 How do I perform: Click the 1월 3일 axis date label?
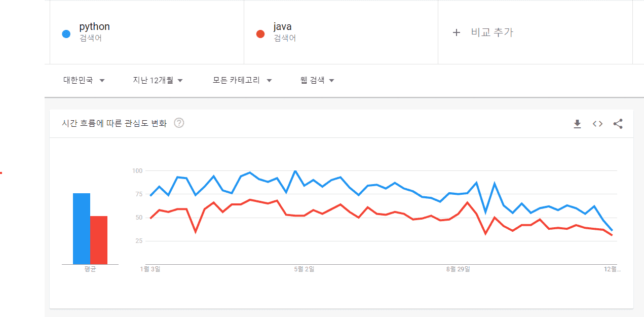click(150, 269)
